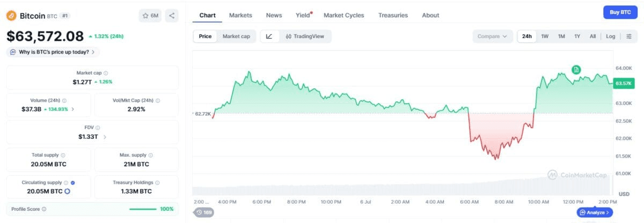Select the line chart type icon
The width and height of the screenshot is (644, 223).
click(269, 36)
